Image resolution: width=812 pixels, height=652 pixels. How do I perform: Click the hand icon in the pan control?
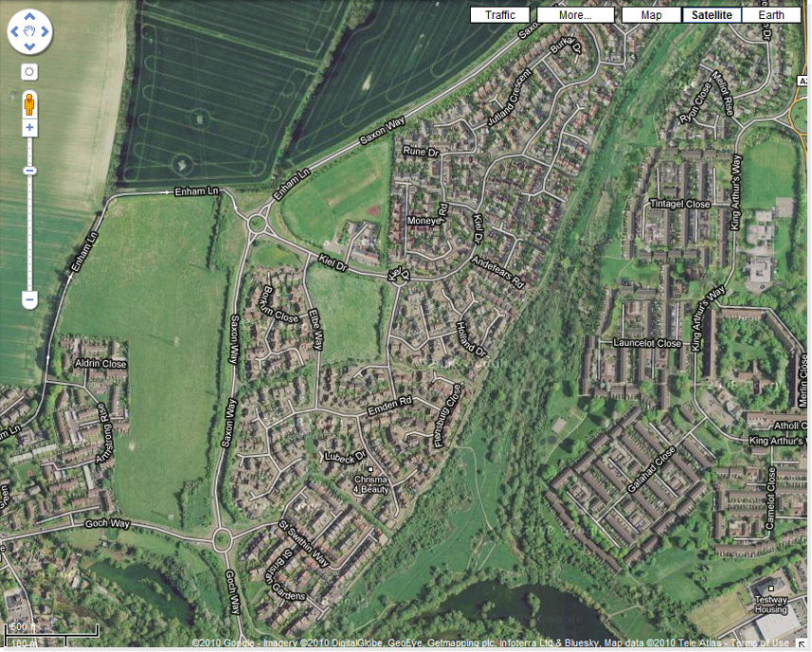click(x=29, y=31)
